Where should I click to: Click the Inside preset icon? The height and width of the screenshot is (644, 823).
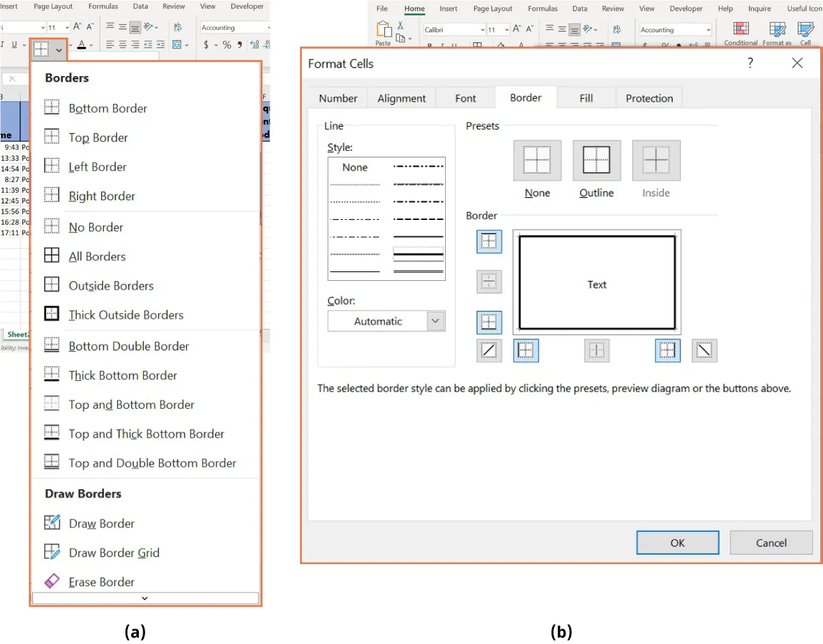(656, 160)
